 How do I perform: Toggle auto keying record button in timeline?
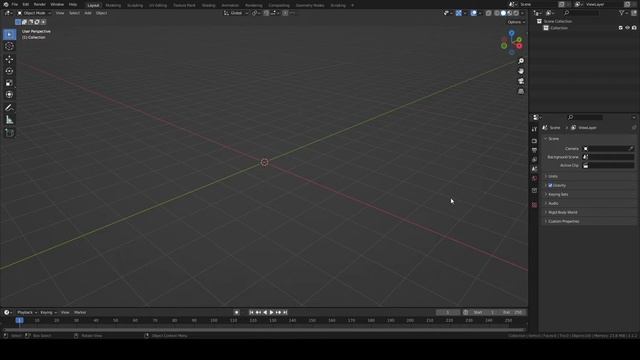click(x=236, y=313)
